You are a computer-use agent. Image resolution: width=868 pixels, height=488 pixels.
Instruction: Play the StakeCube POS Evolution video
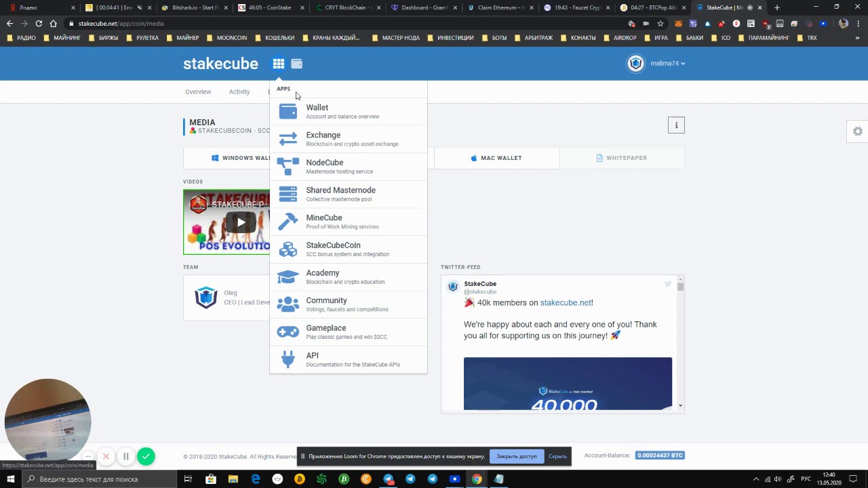pyautogui.click(x=241, y=222)
